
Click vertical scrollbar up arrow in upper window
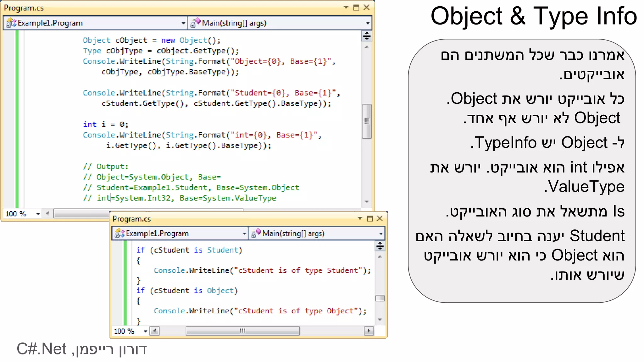coord(367,47)
